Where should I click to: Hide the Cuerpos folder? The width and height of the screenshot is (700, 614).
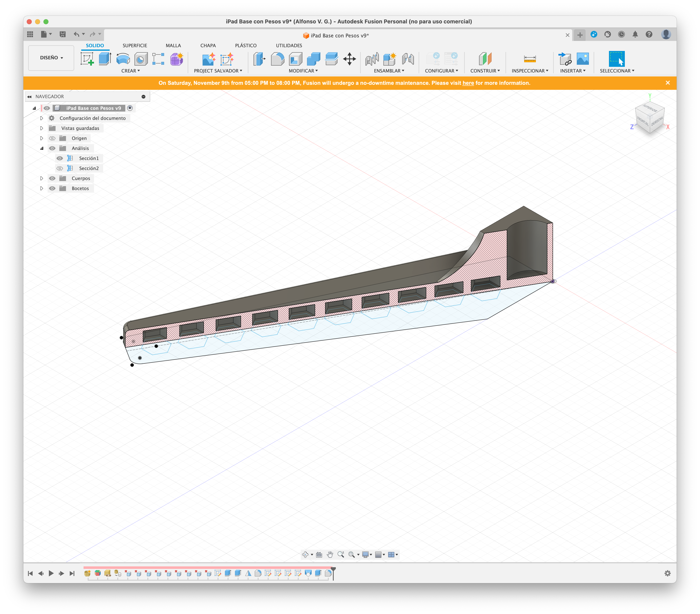52,178
